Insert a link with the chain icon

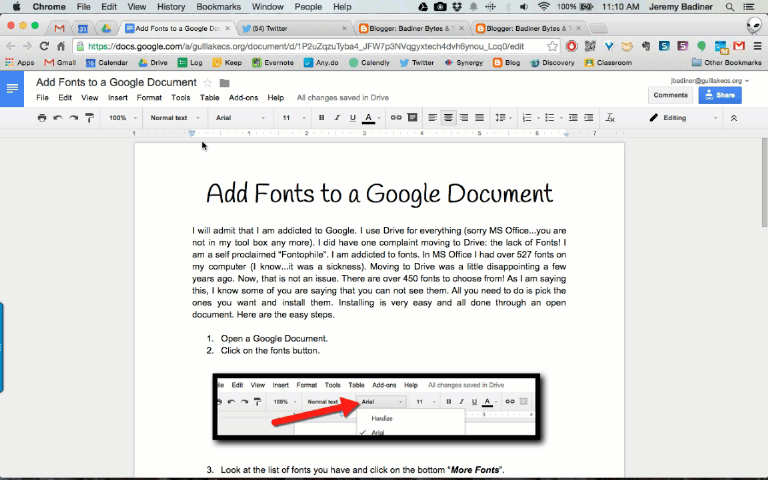pos(396,118)
